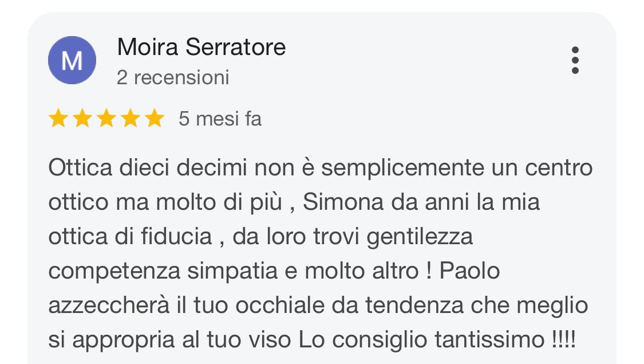This screenshot has height=364, width=644.
Task: Click the name "Paolo" in the review
Action: (x=469, y=271)
